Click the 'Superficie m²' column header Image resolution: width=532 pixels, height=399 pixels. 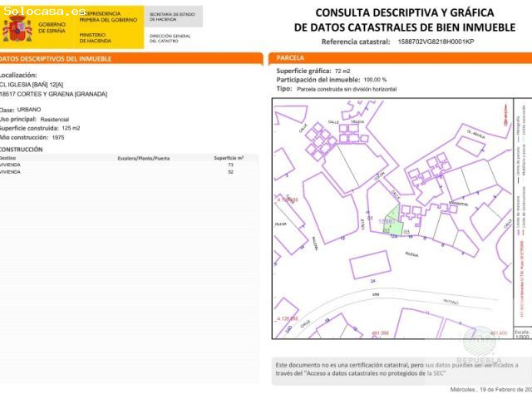(x=229, y=158)
